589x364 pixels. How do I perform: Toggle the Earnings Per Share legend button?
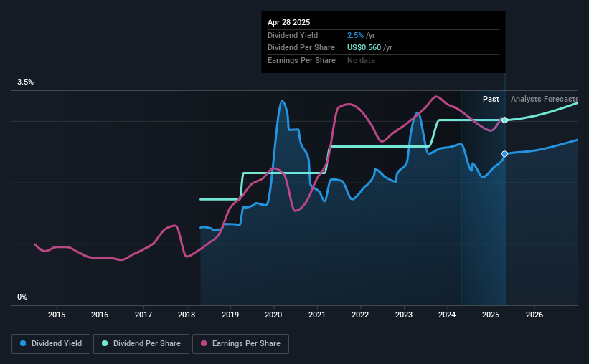(240, 344)
